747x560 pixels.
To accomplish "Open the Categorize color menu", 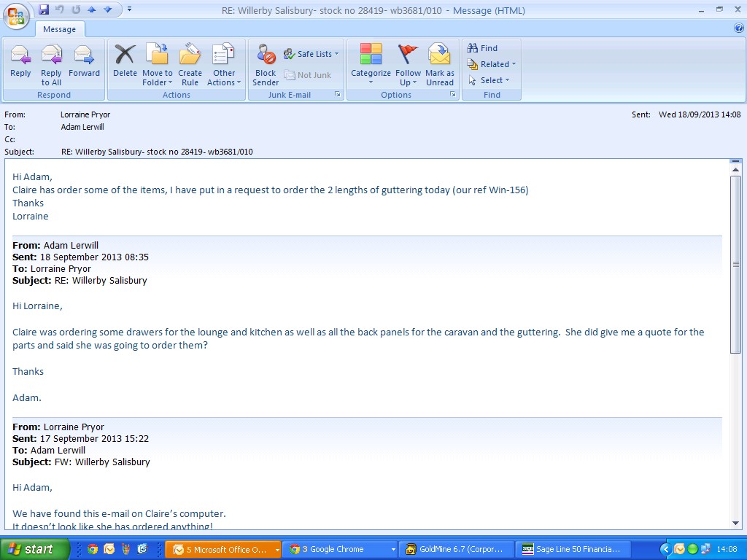I will pyautogui.click(x=371, y=65).
